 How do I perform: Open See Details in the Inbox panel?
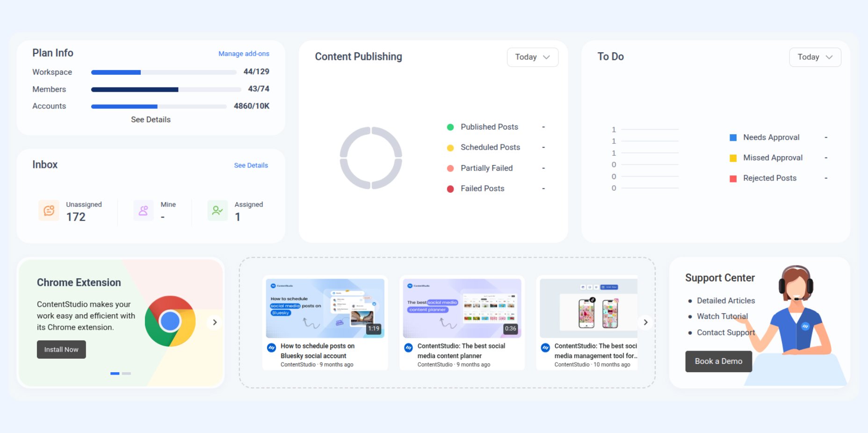[251, 165]
